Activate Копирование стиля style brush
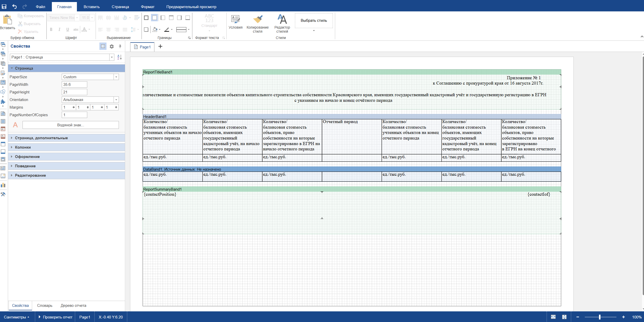The image size is (644, 322). 257,24
